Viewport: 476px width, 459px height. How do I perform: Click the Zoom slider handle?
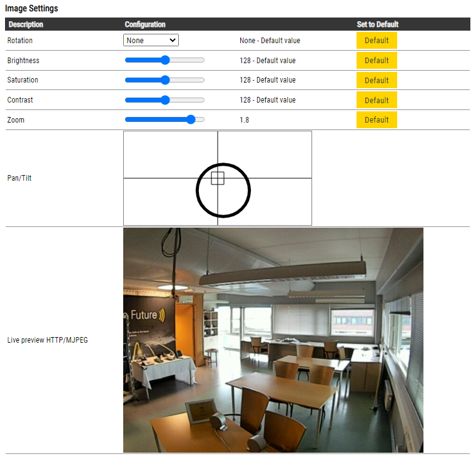(191, 119)
